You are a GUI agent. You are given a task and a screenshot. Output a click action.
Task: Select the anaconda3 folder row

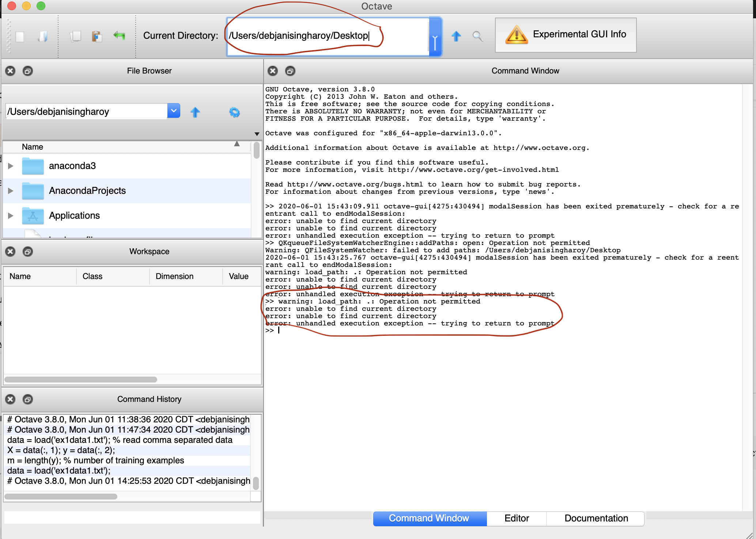pos(127,166)
